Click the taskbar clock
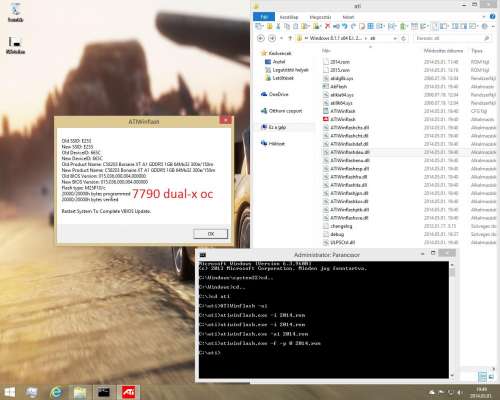 click(x=481, y=393)
